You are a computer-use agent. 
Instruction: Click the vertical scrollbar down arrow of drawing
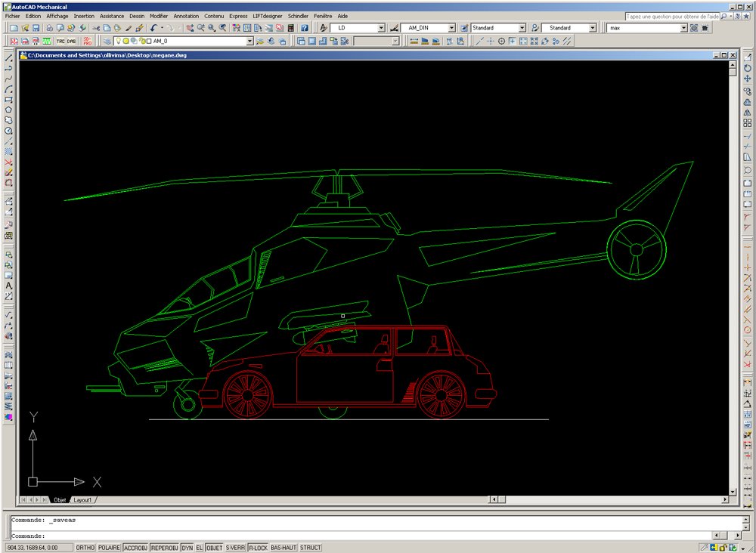click(x=733, y=492)
